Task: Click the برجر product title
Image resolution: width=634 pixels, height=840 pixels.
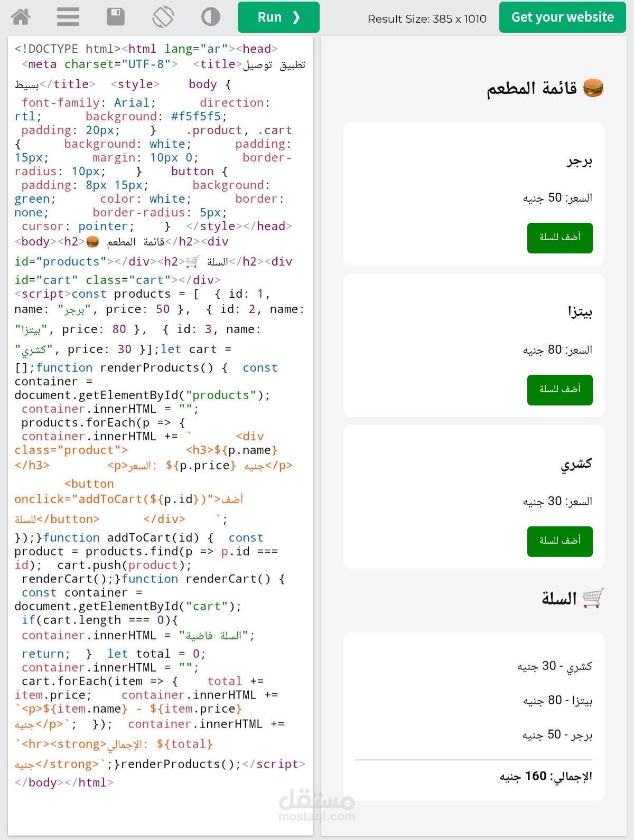Action: pos(579,161)
